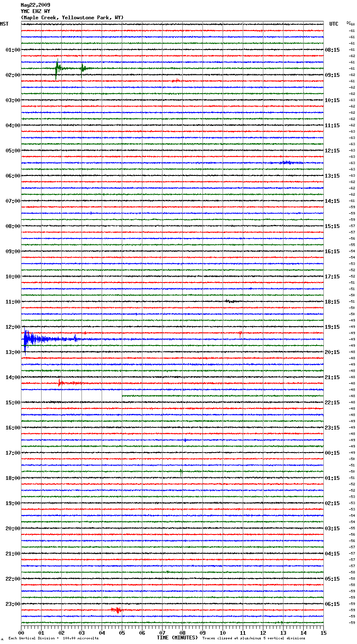Click the 02:15 UTC time label
The height and width of the screenshot is (644, 357).
tap(332, 503)
